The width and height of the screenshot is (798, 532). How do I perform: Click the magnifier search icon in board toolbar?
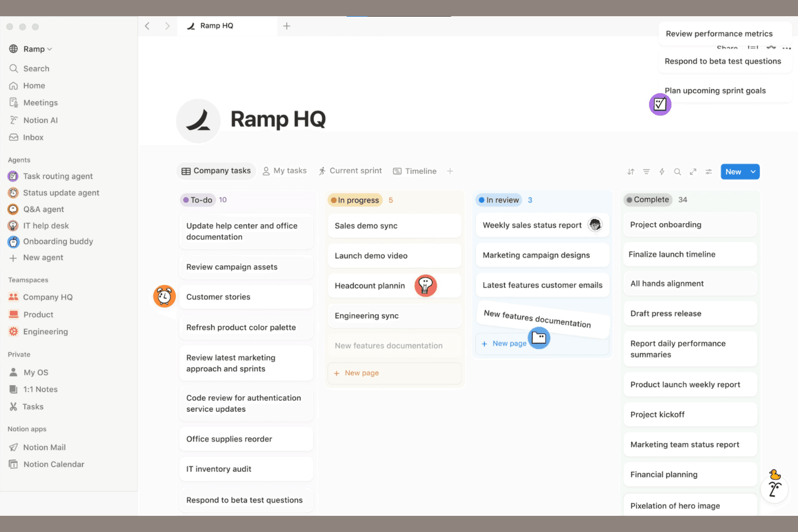[x=677, y=172]
